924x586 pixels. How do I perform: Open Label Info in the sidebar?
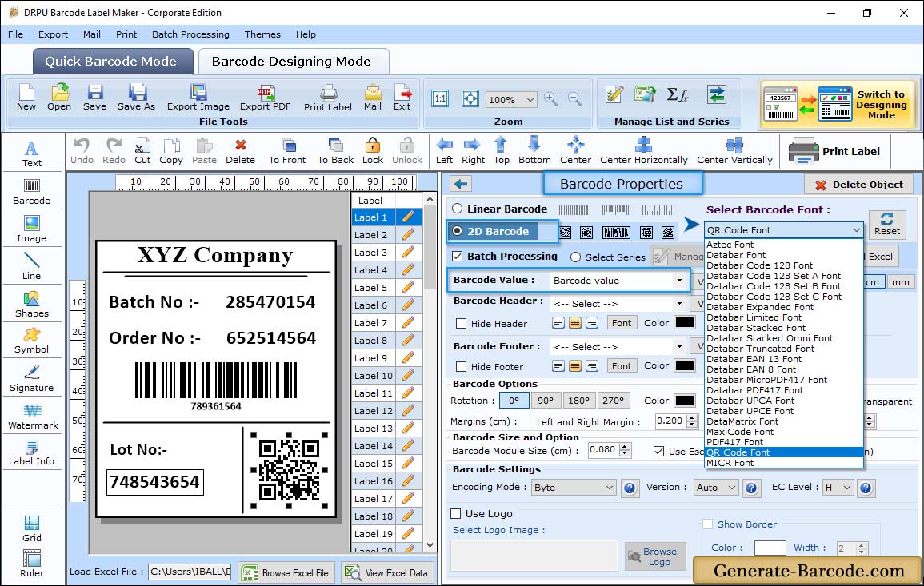(x=32, y=453)
